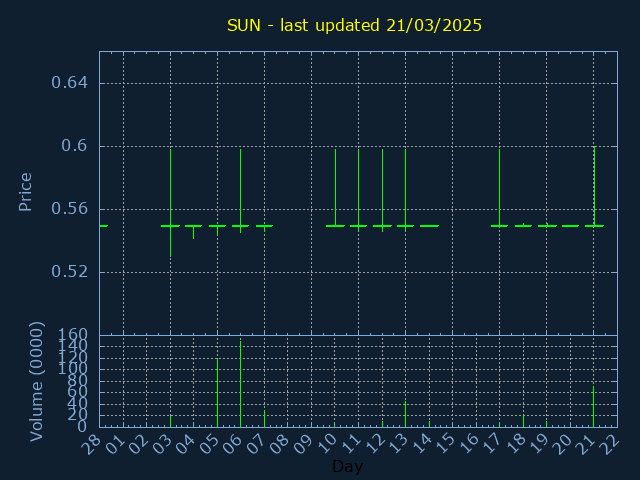Click the day 13 x-axis label
Viewport: 640px width, 480px height.
397,444
